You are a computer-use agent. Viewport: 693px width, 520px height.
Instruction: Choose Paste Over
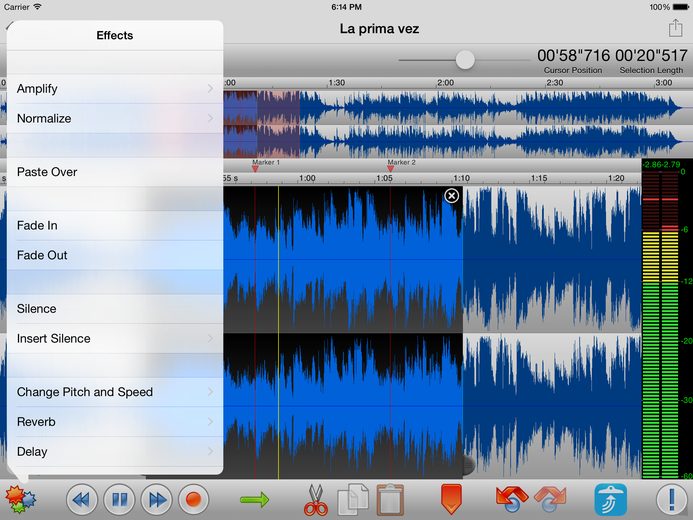[115, 172]
